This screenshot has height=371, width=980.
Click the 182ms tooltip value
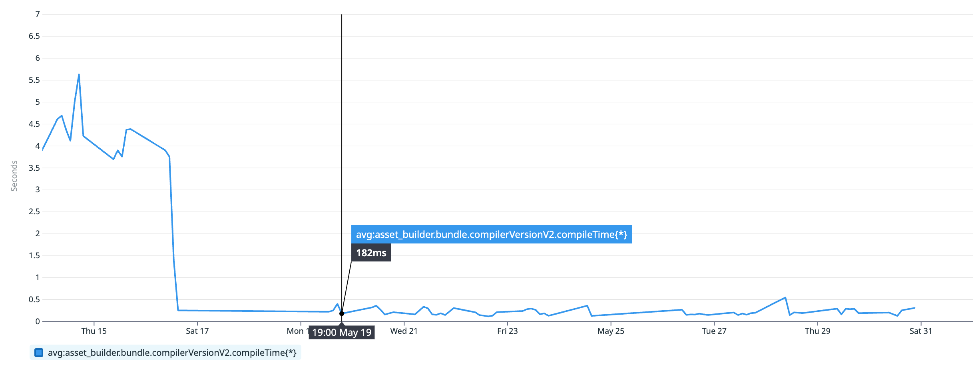371,253
